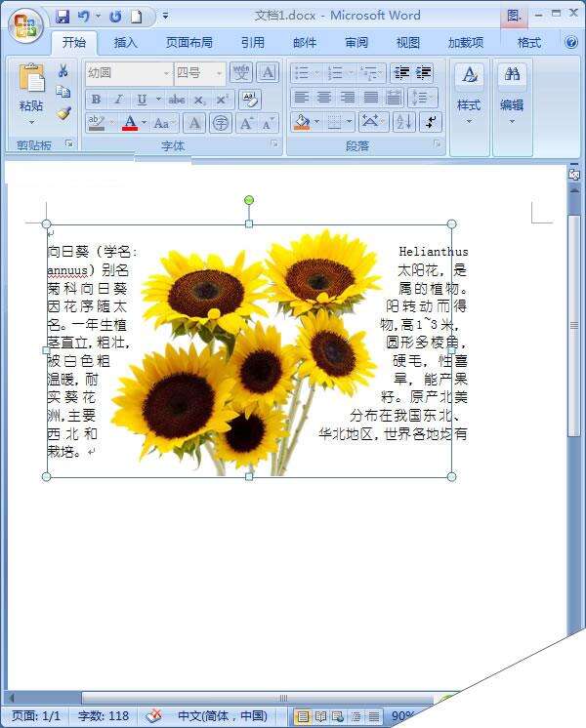Screen dimensions: 586x728
Task: Align text left
Action: (x=302, y=98)
